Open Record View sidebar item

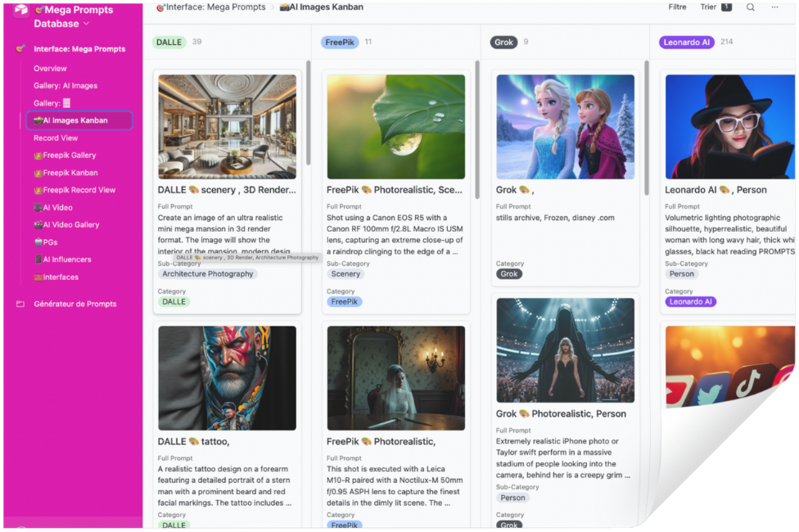pos(56,138)
